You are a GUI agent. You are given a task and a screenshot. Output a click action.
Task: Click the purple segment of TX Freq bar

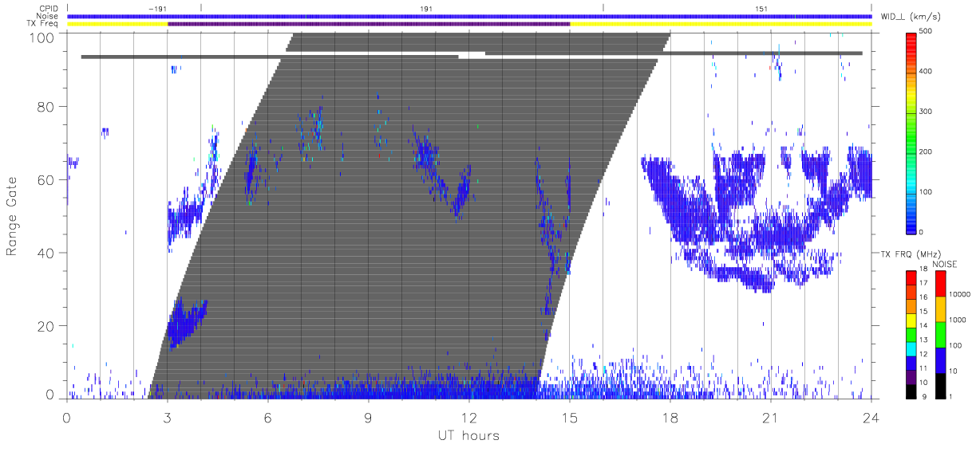click(x=369, y=24)
